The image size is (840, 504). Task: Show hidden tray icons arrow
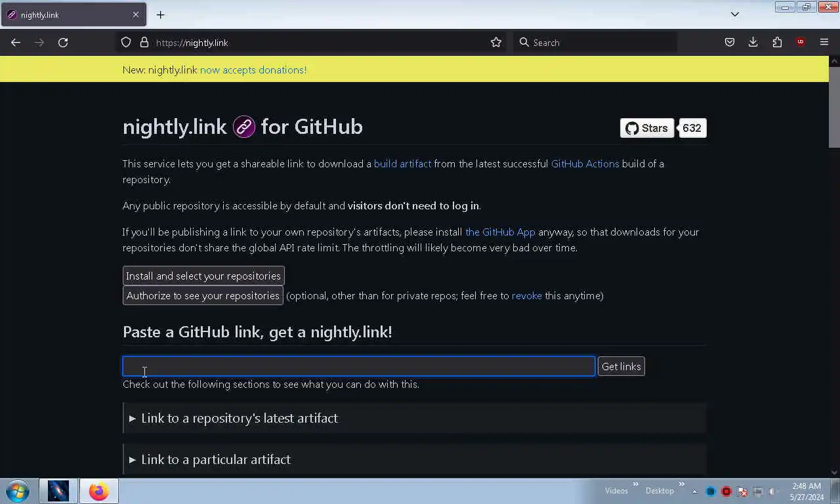pyautogui.click(x=694, y=492)
